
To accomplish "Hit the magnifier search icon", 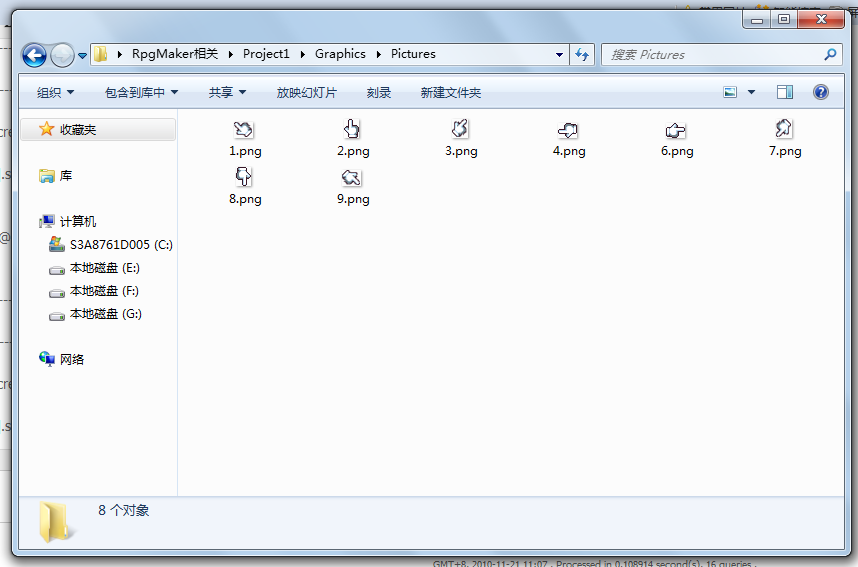I will (x=830, y=54).
